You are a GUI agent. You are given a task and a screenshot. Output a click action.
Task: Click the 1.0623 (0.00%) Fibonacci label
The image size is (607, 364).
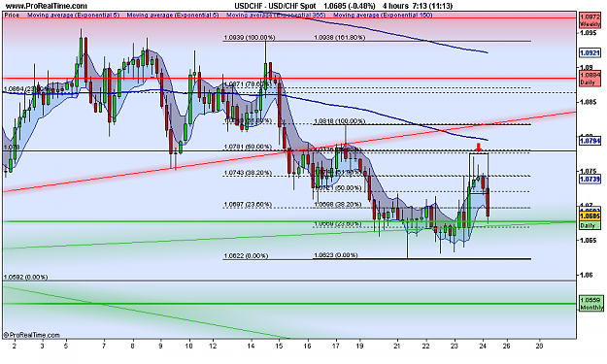point(336,255)
